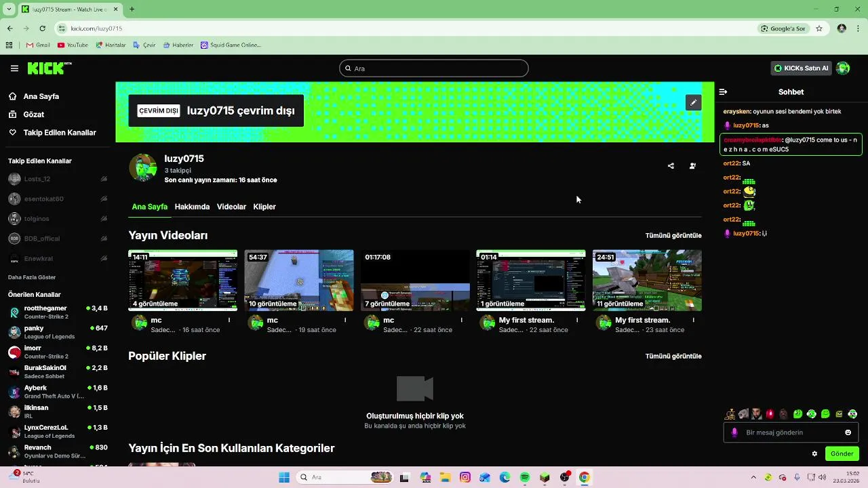Click the user icon next to the share icon
Image resolution: width=868 pixels, height=488 pixels.
click(692, 166)
